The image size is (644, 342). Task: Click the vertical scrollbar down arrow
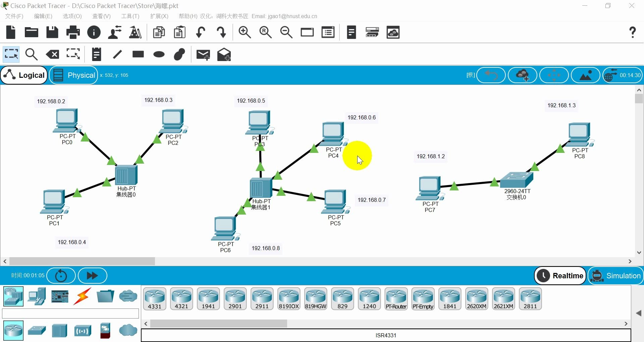point(639,252)
